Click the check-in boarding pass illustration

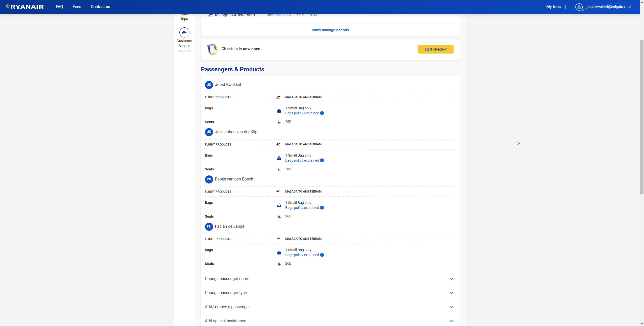[x=212, y=49]
